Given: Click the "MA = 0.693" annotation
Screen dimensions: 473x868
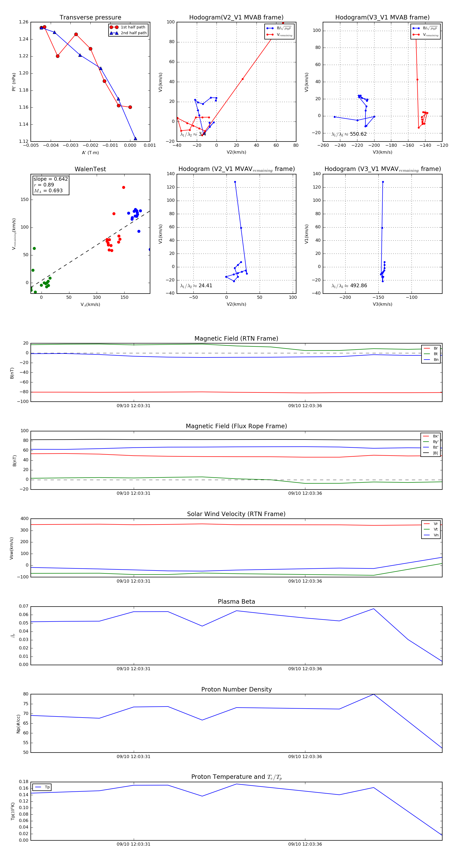Looking at the screenshot, I should pos(48,191).
